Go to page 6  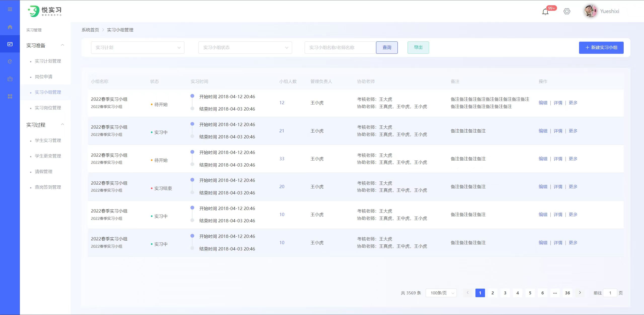542,293
